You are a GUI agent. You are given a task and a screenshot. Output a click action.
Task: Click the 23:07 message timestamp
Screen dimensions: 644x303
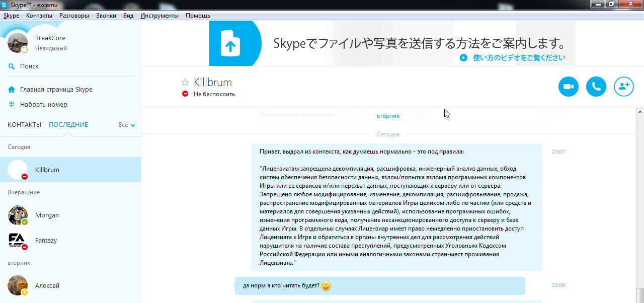(558, 151)
